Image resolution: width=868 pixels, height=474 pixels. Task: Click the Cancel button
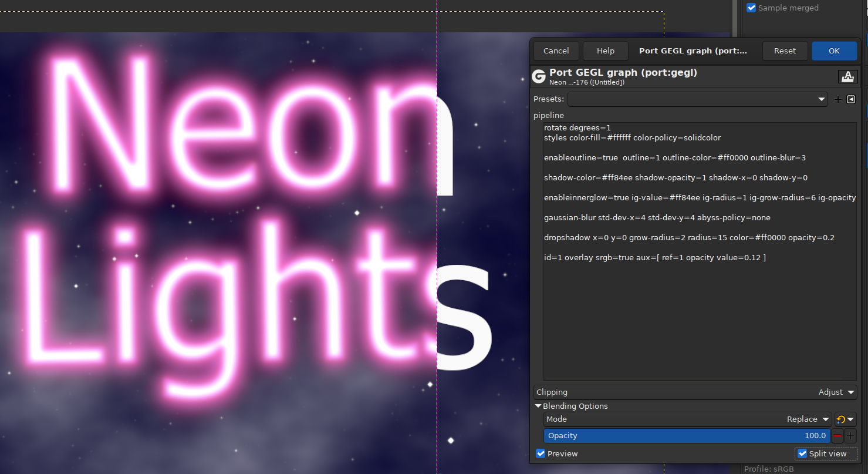pos(556,51)
